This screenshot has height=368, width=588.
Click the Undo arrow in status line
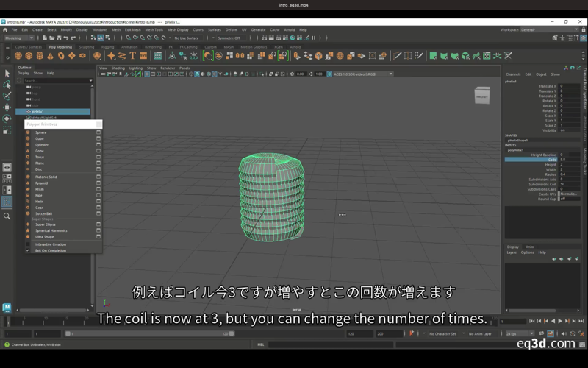tap(66, 38)
